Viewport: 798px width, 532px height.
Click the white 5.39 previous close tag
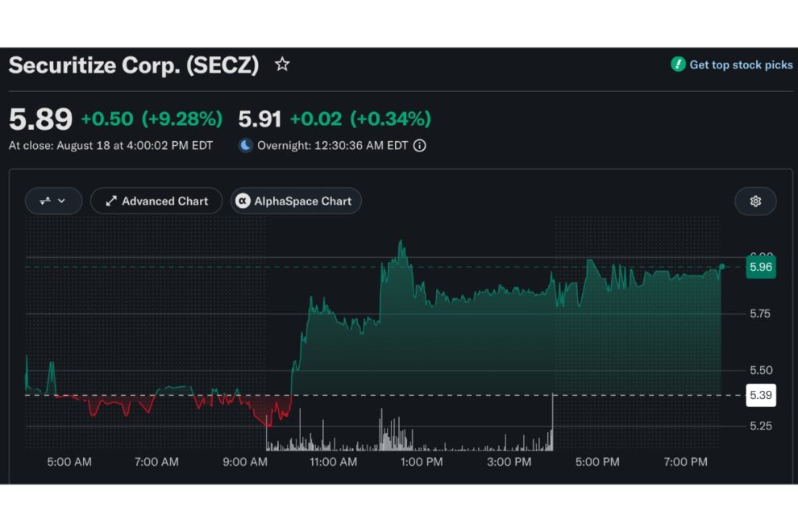pos(761,395)
